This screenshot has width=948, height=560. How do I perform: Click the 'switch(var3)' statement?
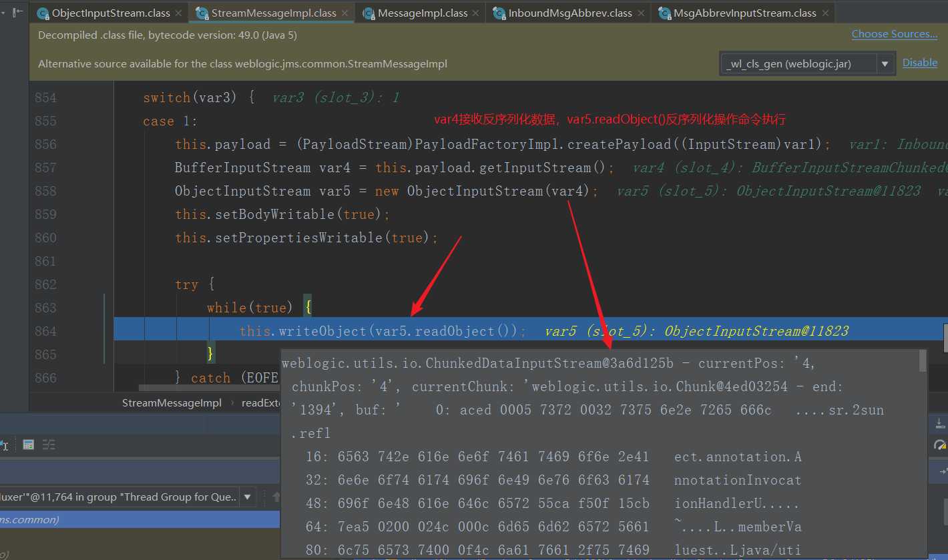tap(190, 97)
